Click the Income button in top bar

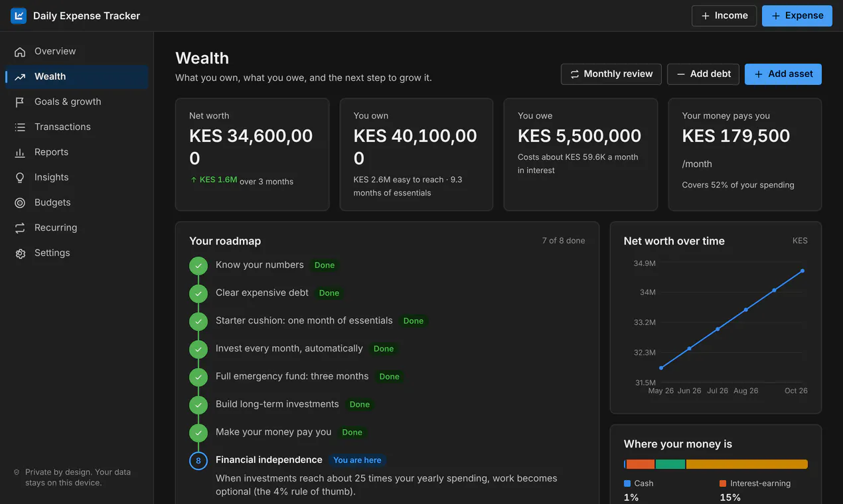tap(724, 16)
